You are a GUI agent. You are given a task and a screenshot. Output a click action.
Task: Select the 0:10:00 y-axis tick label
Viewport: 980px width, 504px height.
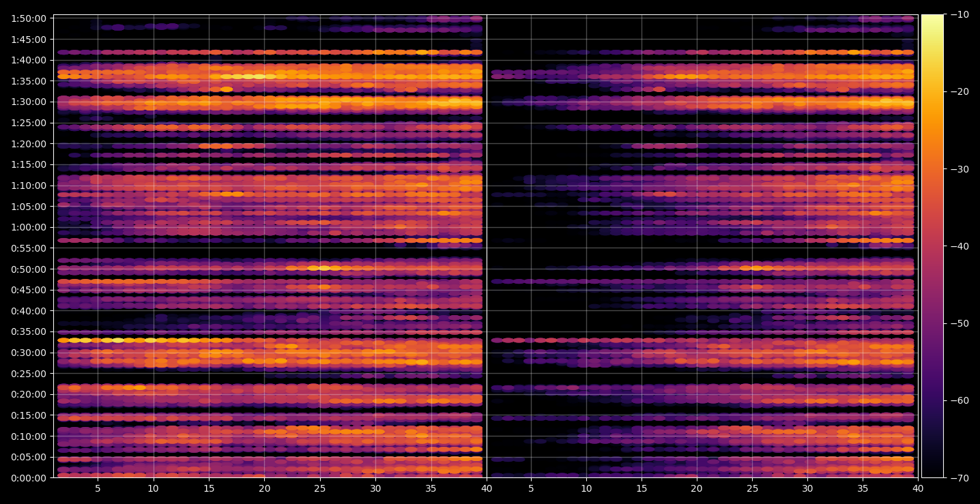point(29,436)
